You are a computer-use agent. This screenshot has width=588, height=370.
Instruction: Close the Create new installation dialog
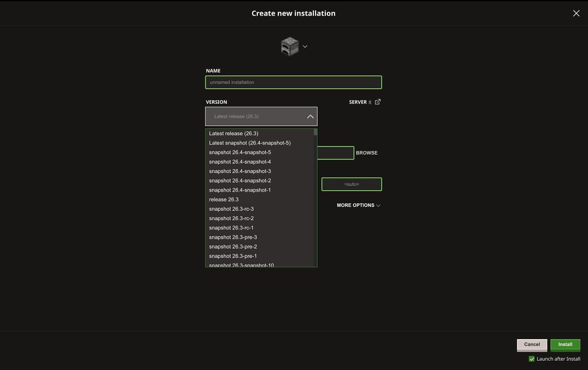pyautogui.click(x=576, y=13)
